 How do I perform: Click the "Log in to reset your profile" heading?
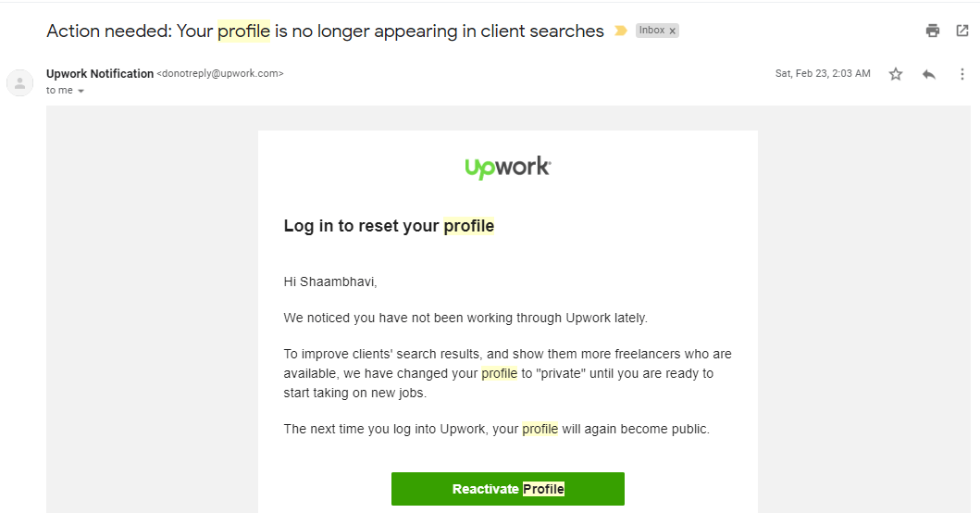coord(389,226)
